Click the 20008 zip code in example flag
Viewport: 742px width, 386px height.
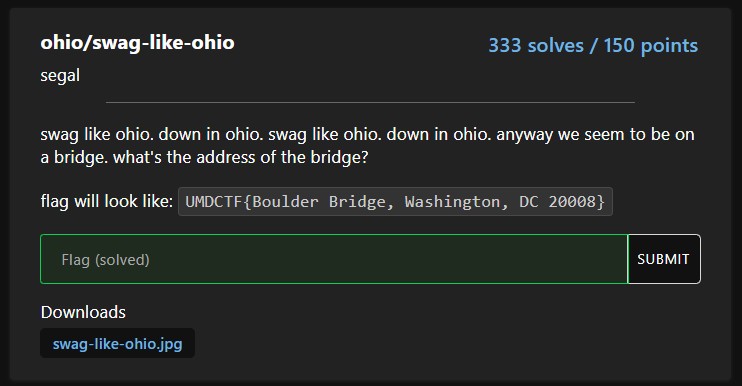pyautogui.click(x=572, y=202)
